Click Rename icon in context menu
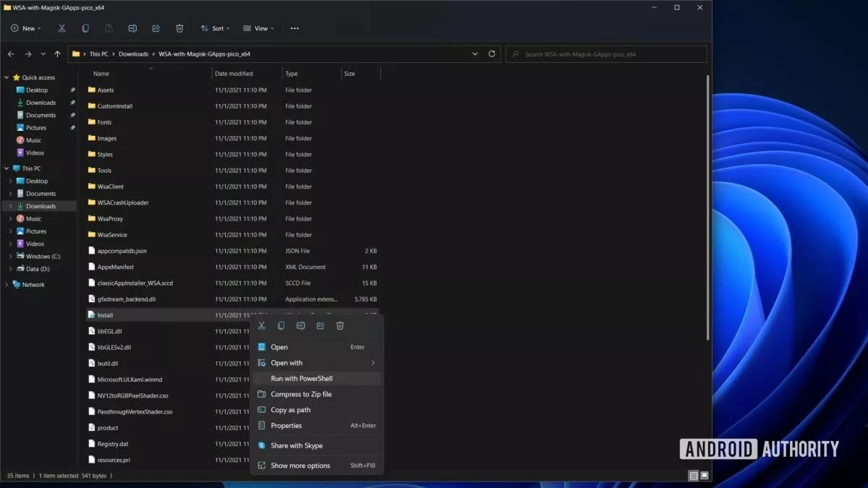Image resolution: width=868 pixels, height=488 pixels. point(301,326)
